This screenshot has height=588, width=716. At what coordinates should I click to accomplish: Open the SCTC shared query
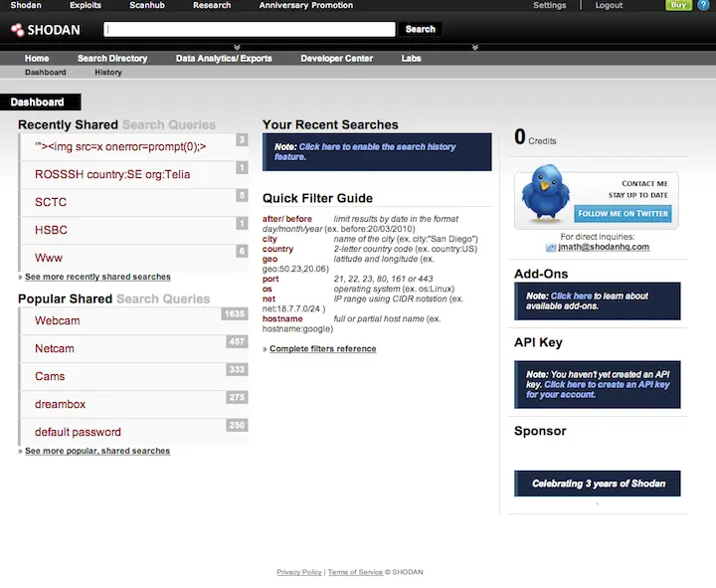51,202
